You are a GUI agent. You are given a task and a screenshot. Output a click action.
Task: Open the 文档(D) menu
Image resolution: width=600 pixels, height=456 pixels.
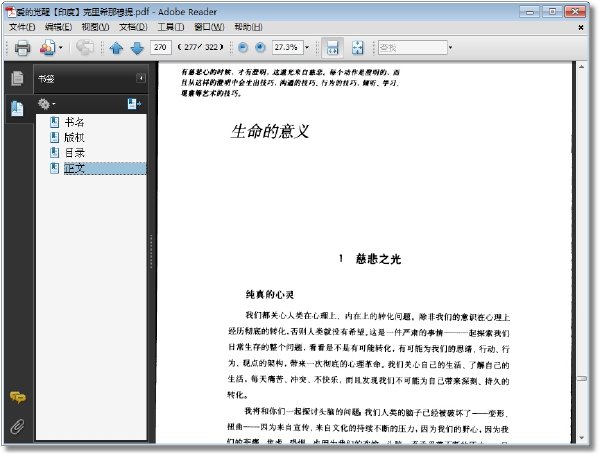133,27
